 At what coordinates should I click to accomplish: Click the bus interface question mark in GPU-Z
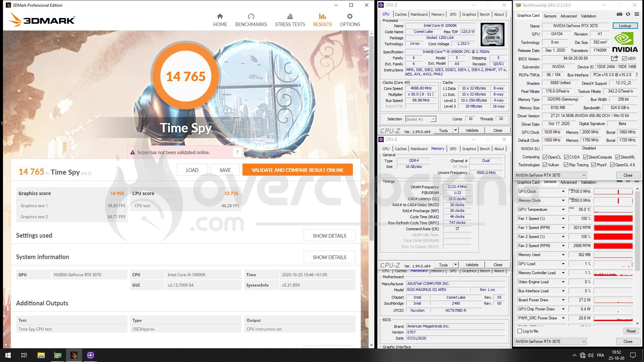637,75
